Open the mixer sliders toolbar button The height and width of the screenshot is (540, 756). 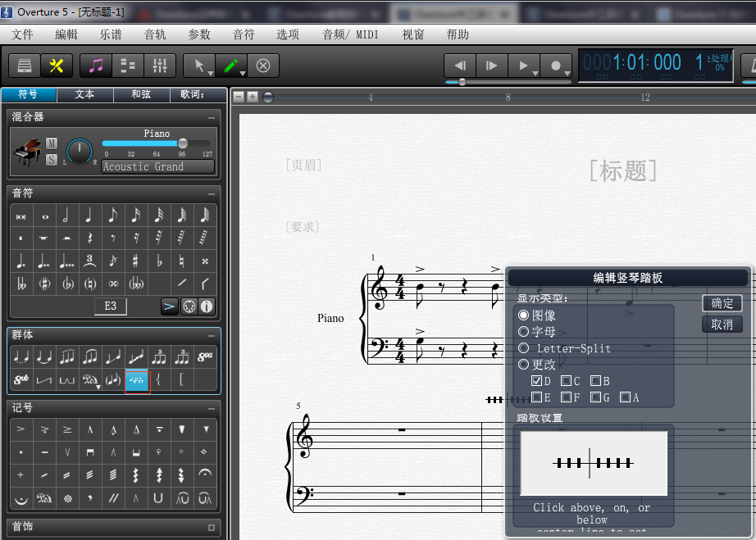(159, 66)
